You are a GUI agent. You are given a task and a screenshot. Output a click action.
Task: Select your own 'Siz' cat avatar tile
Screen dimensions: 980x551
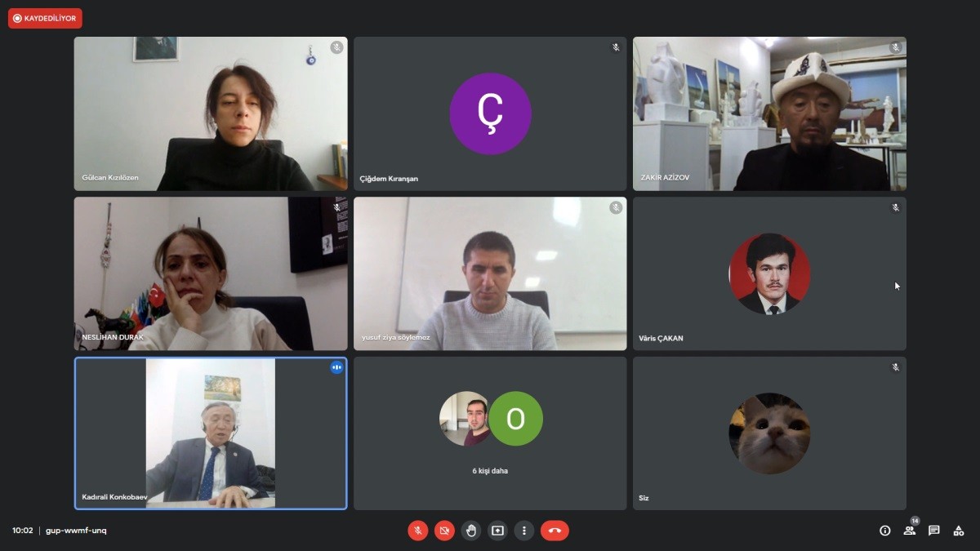click(769, 433)
